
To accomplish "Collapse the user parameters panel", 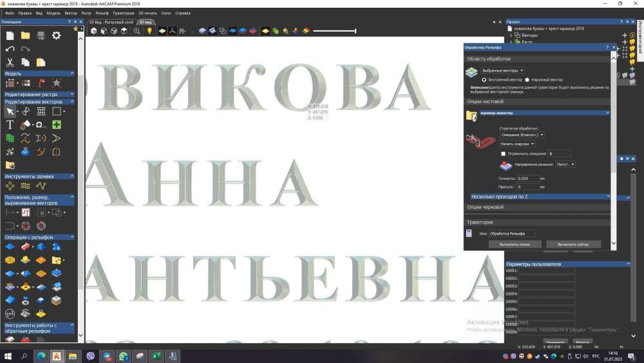I will [627, 264].
